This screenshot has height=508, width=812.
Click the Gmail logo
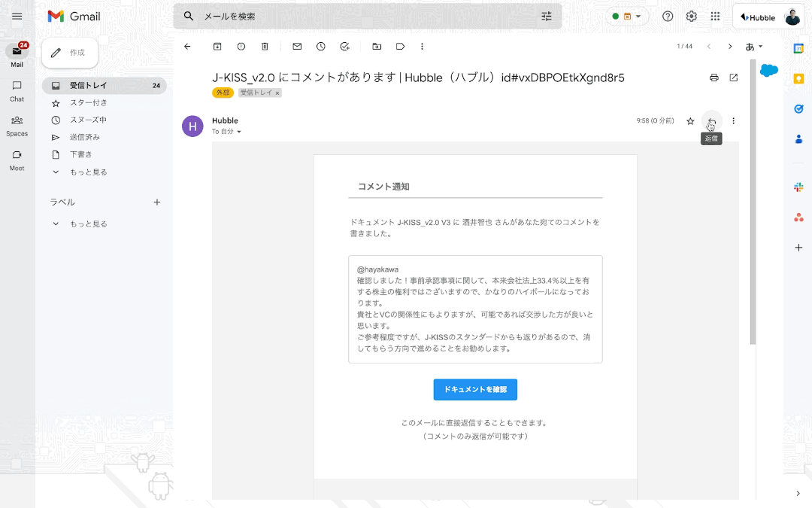click(x=74, y=17)
